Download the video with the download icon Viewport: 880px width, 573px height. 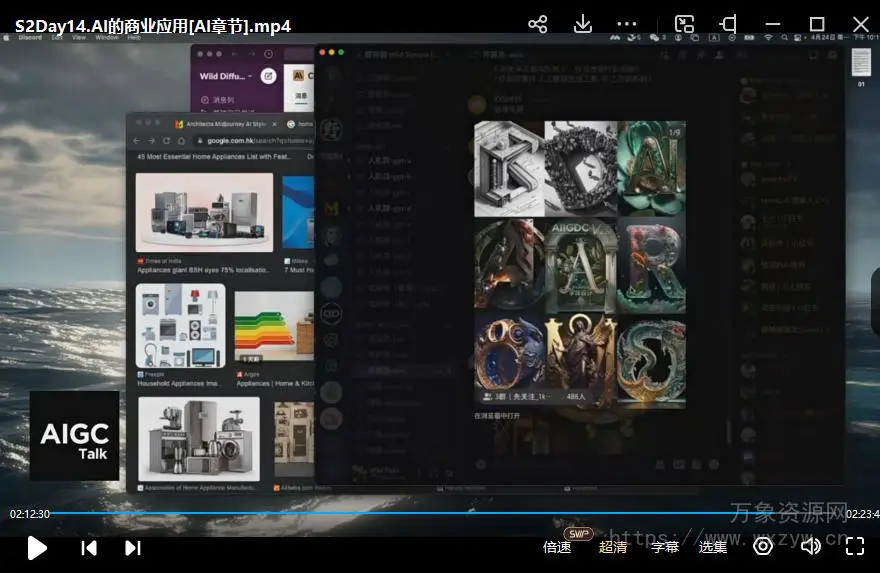pyautogui.click(x=582, y=24)
